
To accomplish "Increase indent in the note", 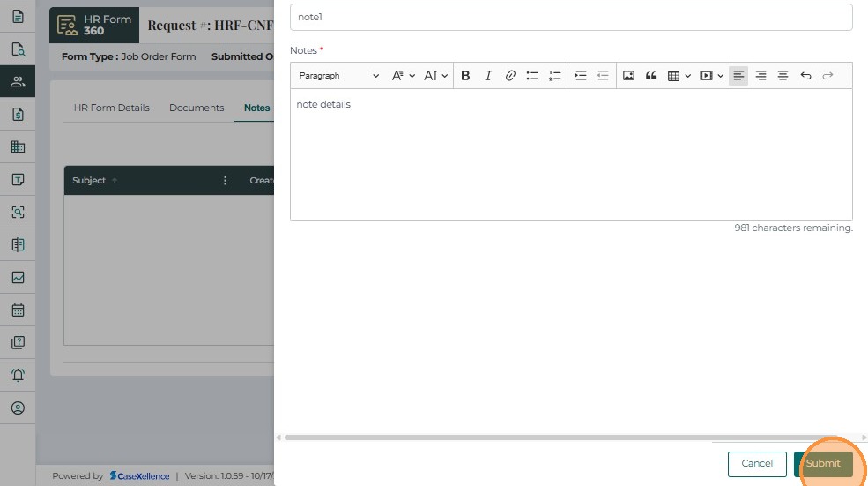I will 581,75.
